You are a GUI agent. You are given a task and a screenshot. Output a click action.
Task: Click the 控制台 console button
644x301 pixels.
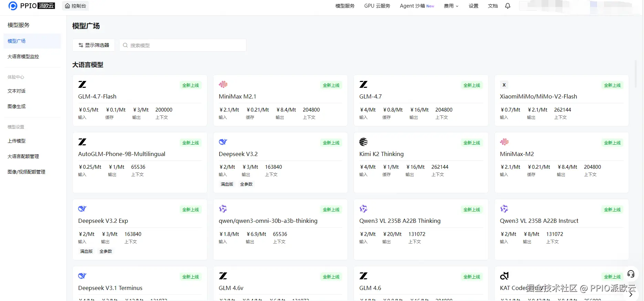(x=75, y=6)
